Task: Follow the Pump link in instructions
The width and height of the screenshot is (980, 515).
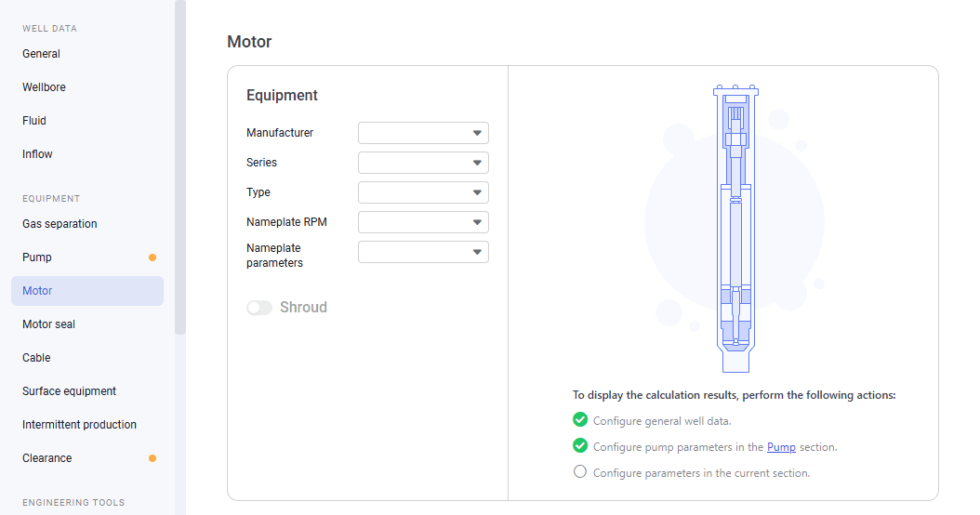Action: tap(781, 447)
